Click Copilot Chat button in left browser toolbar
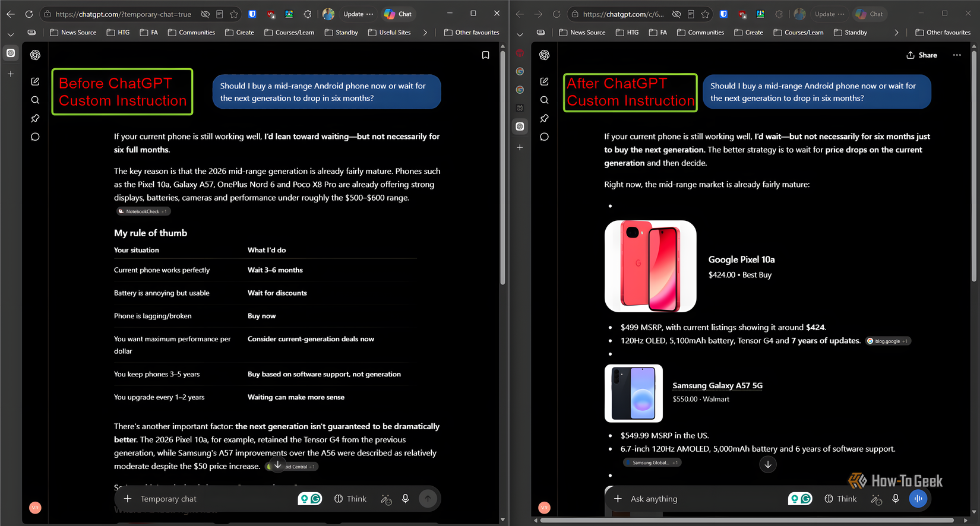Image resolution: width=980 pixels, height=526 pixels. click(398, 14)
